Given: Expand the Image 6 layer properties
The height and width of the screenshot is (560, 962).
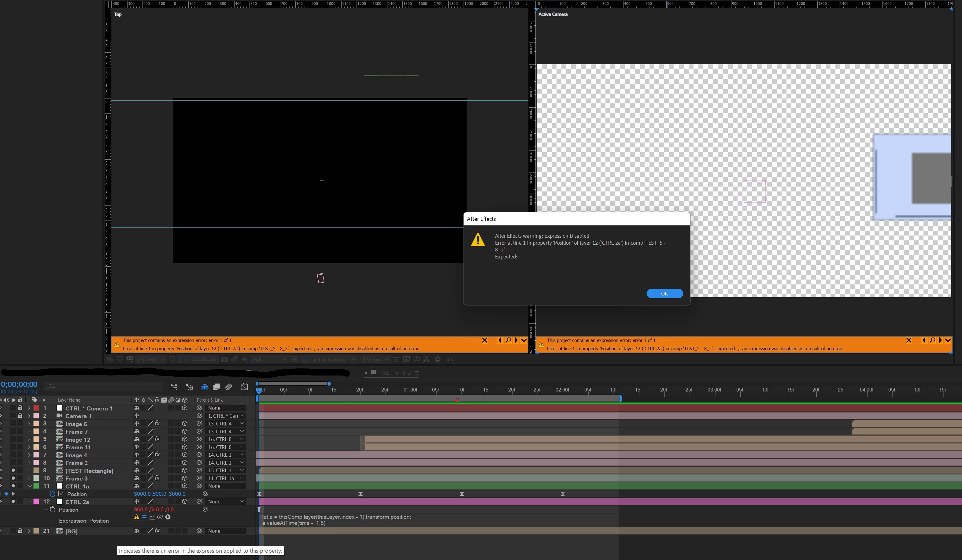Looking at the screenshot, I should point(29,424).
